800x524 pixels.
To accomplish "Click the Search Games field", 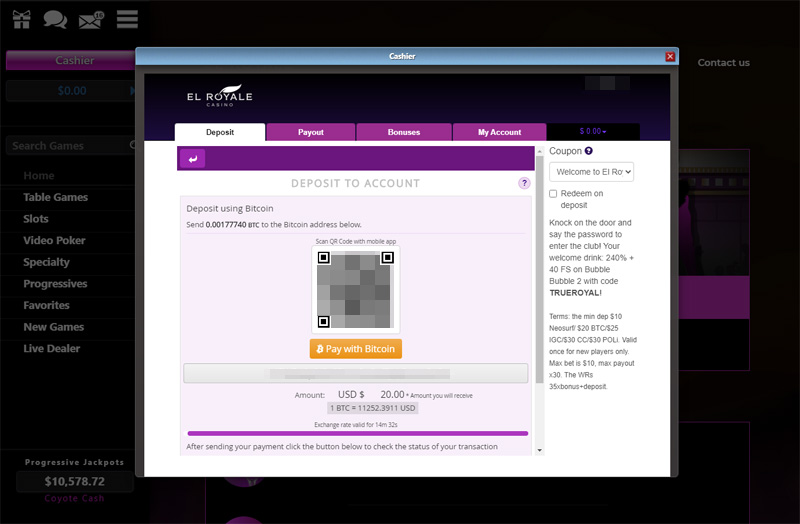I will [x=71, y=145].
